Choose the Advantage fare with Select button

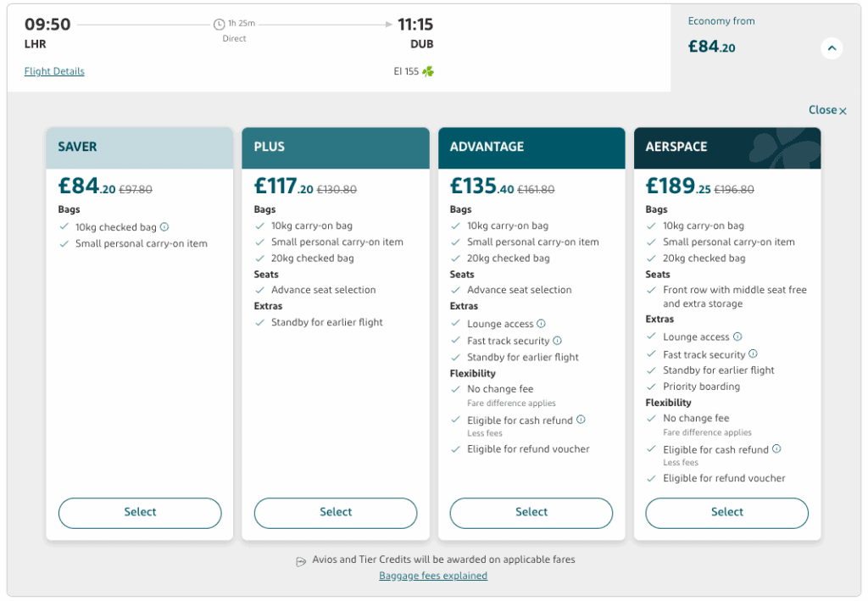[531, 513]
